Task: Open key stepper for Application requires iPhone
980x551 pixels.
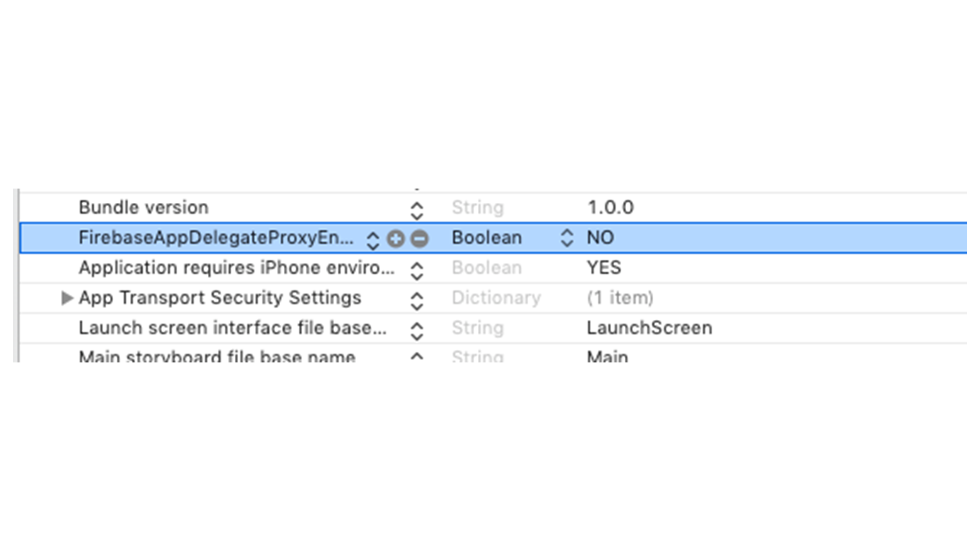Action: pyautogui.click(x=417, y=271)
